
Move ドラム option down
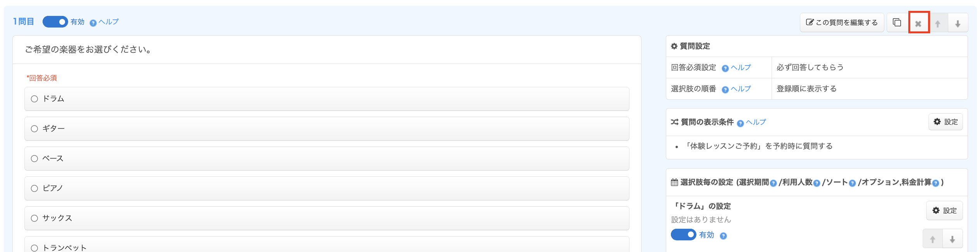[952, 239]
